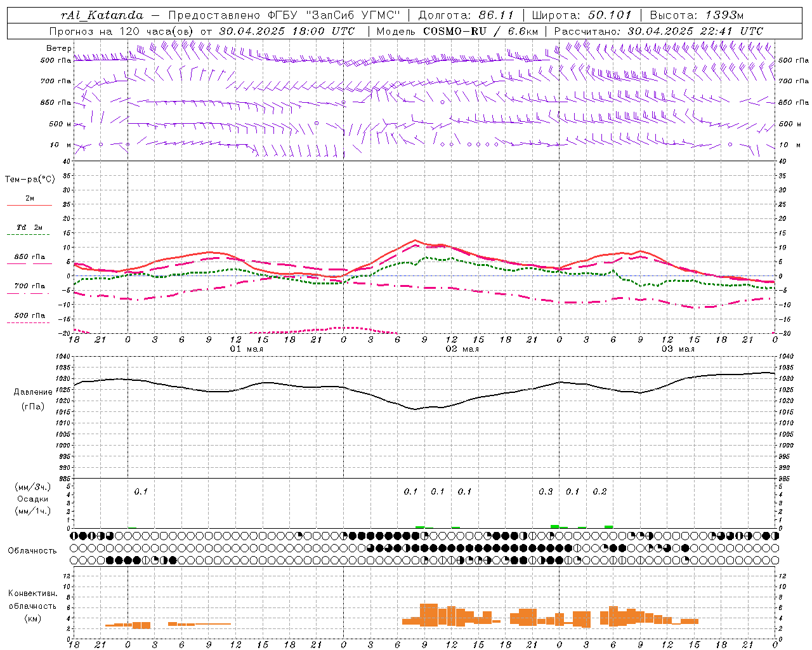Click the 700 гПа wind level label on right
This screenshot has width=812, height=650.
(x=793, y=81)
